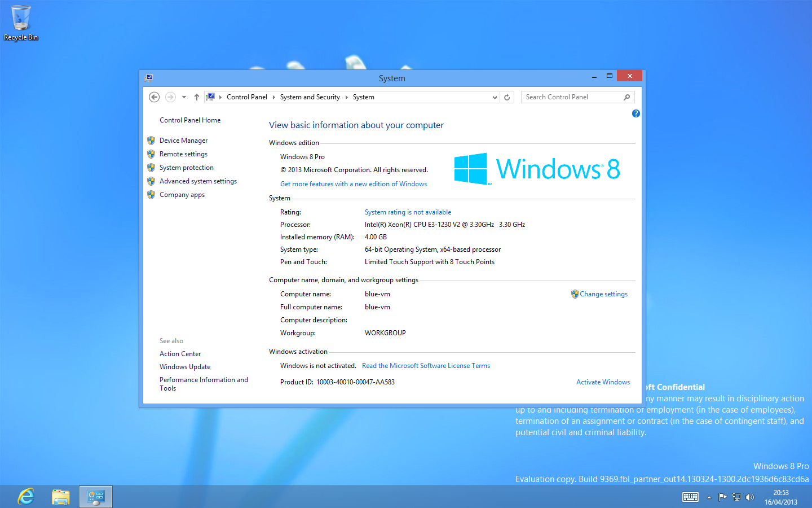Viewport: 812px width, 508px height.
Task: Open Windows Update link
Action: click(x=185, y=367)
